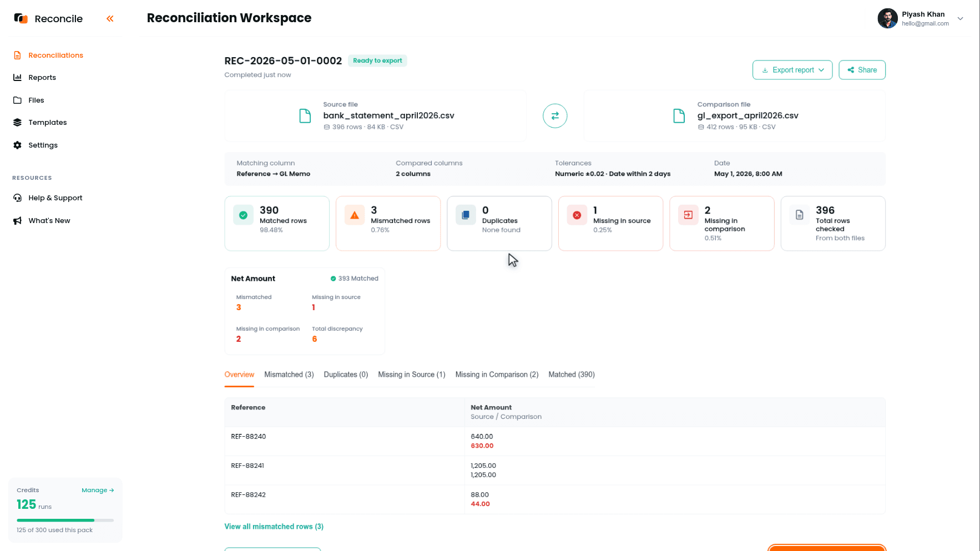Image resolution: width=980 pixels, height=551 pixels.
Task: Click the credits usage progress bar
Action: 65,520
